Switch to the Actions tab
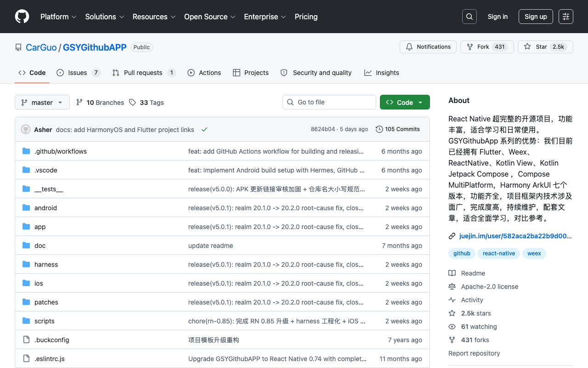588x368 pixels. coord(204,73)
